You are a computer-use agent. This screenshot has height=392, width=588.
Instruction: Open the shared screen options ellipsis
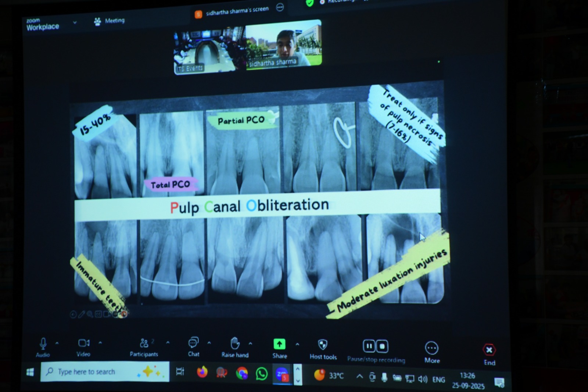coord(280,8)
